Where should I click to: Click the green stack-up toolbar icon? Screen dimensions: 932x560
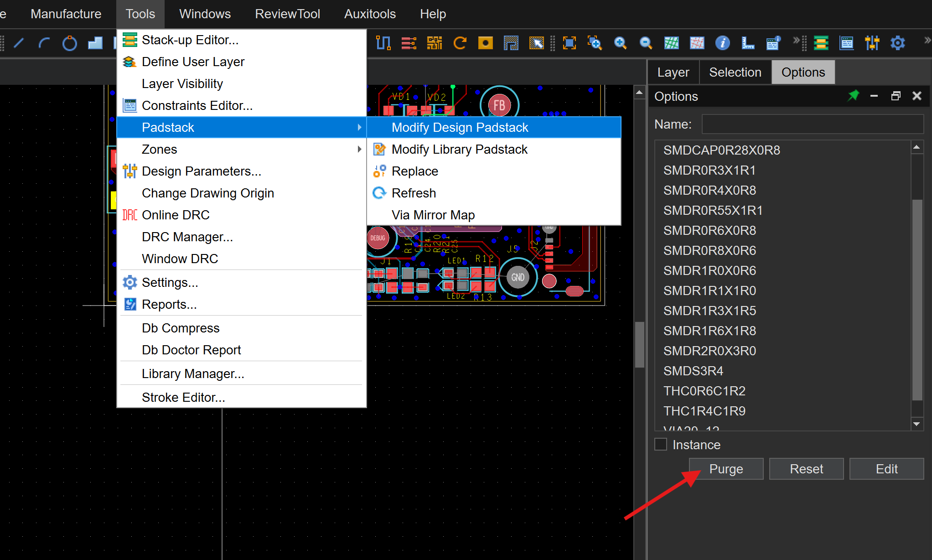point(821,43)
